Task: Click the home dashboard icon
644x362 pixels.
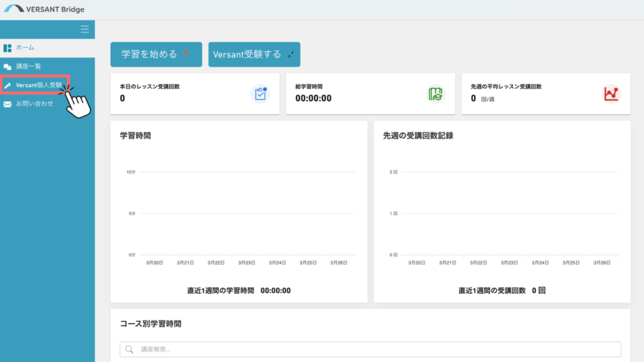Action: tap(8, 48)
